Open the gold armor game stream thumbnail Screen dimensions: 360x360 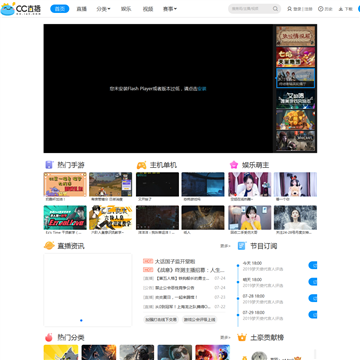coord(203,217)
